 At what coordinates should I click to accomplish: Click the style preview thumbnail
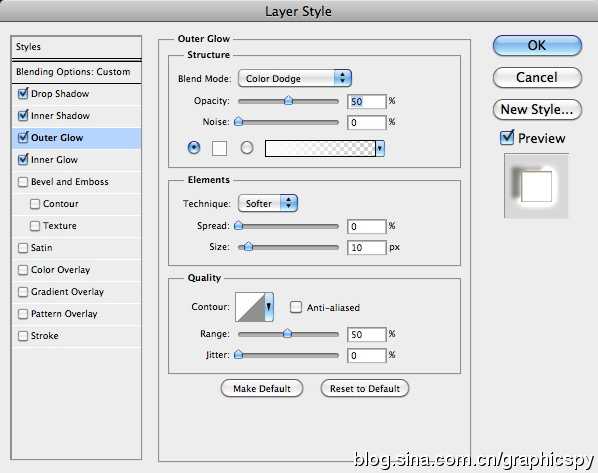pos(536,186)
